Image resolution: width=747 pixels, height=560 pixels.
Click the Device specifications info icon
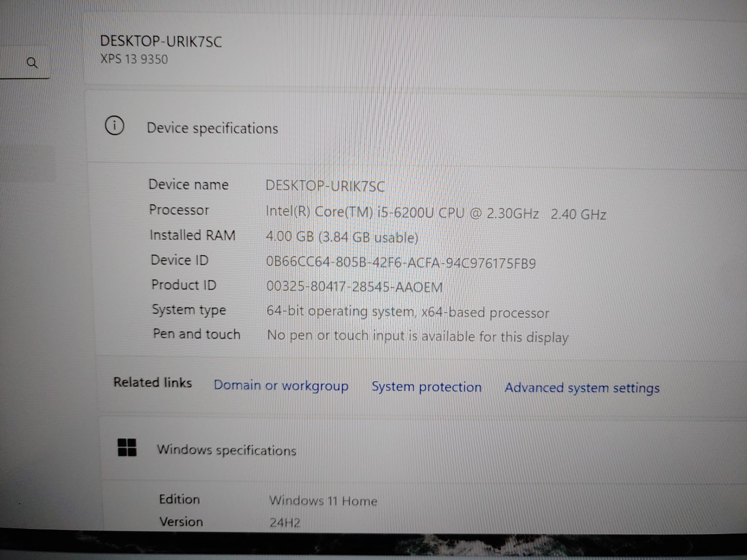pos(114,126)
